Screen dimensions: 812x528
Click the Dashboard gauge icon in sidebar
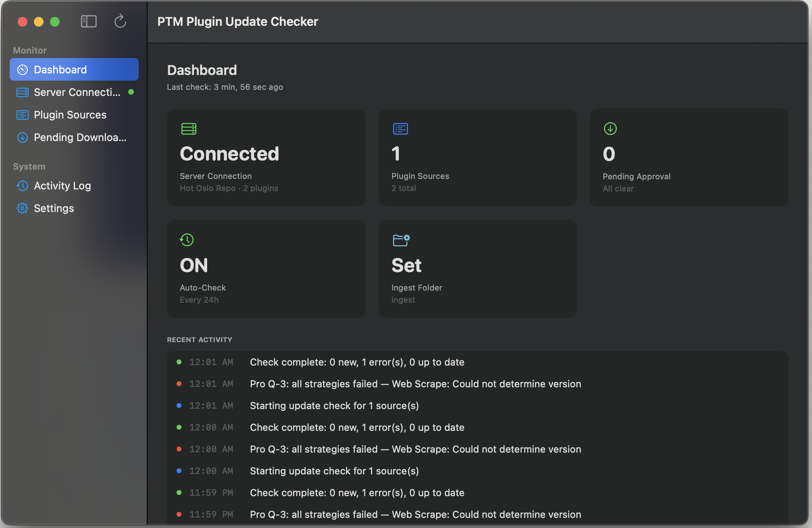(x=23, y=70)
